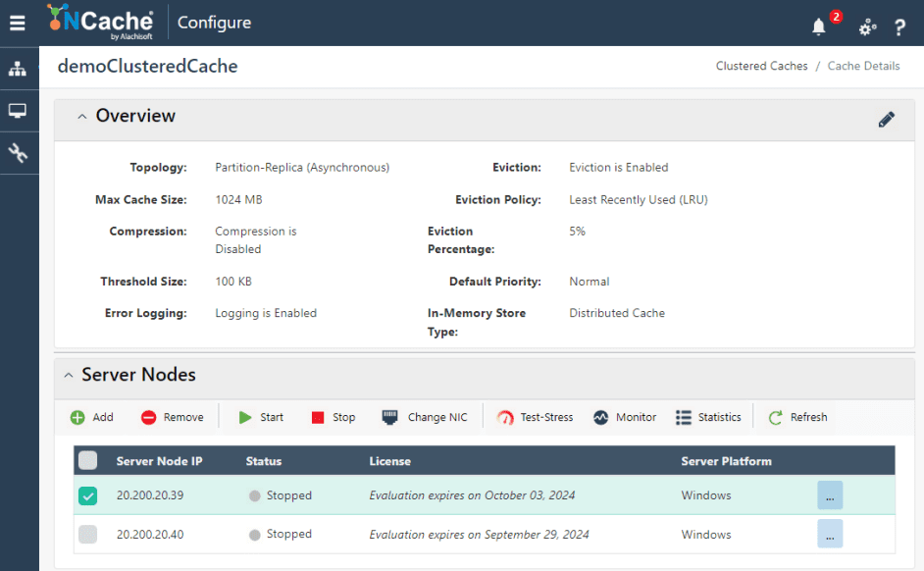Remove the selected server node

pos(172,417)
